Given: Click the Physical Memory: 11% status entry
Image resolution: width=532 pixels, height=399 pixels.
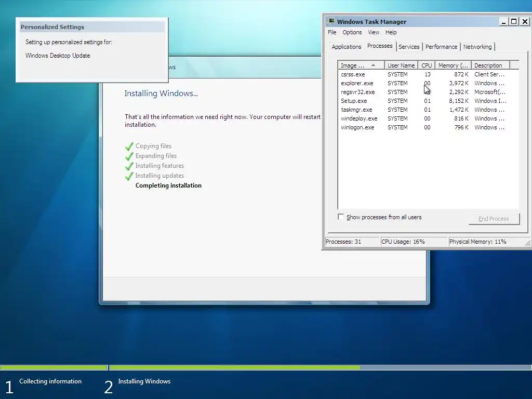Looking at the screenshot, I should pos(486,242).
